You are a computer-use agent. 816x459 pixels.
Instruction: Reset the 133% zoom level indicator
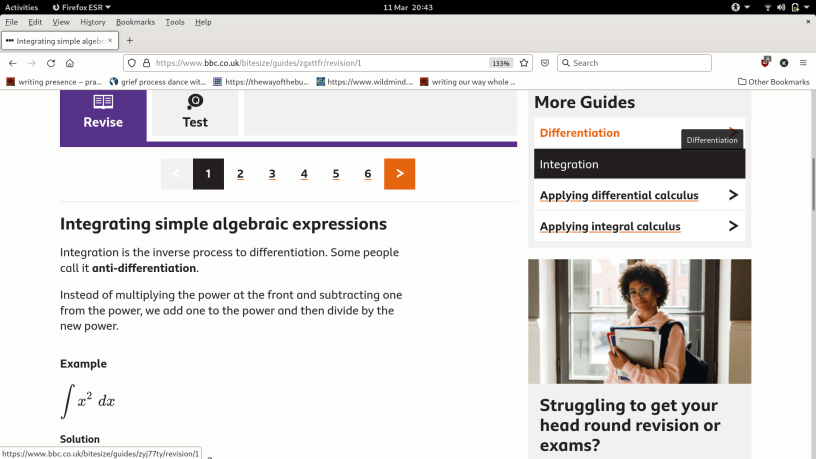(500, 63)
